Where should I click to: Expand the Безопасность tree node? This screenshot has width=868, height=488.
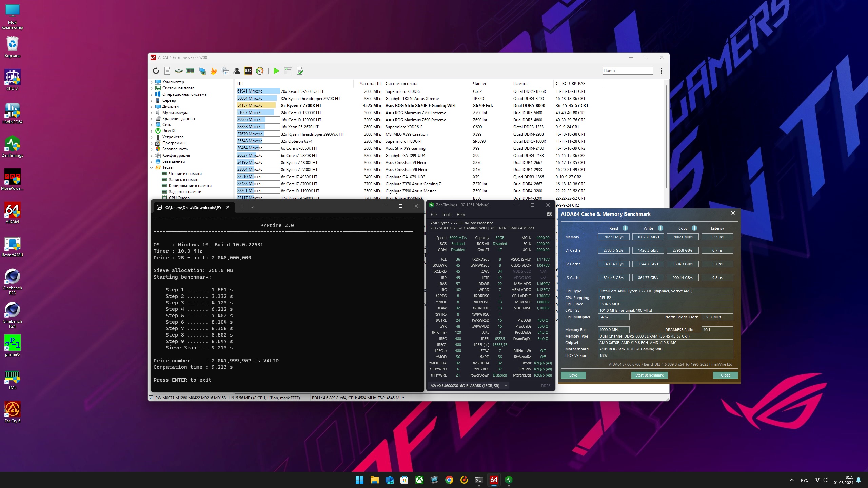pyautogui.click(x=151, y=149)
